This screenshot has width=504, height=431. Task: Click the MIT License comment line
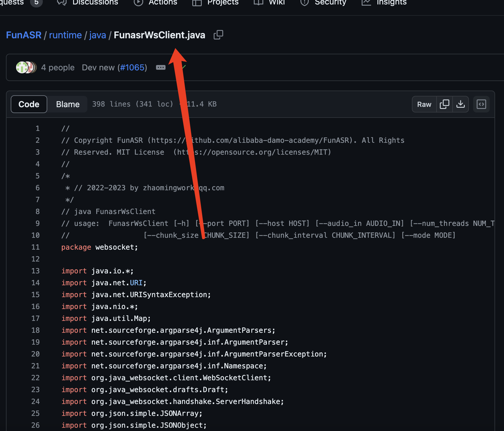(196, 152)
